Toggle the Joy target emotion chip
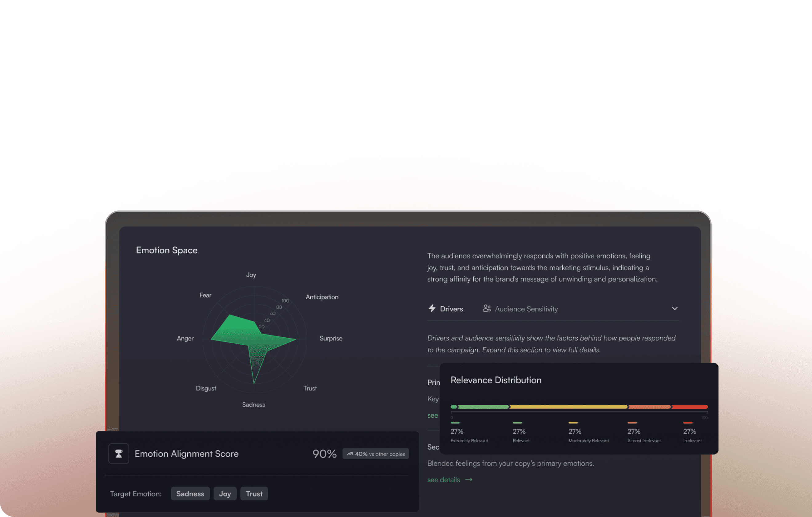The width and height of the screenshot is (812, 517). [225, 494]
